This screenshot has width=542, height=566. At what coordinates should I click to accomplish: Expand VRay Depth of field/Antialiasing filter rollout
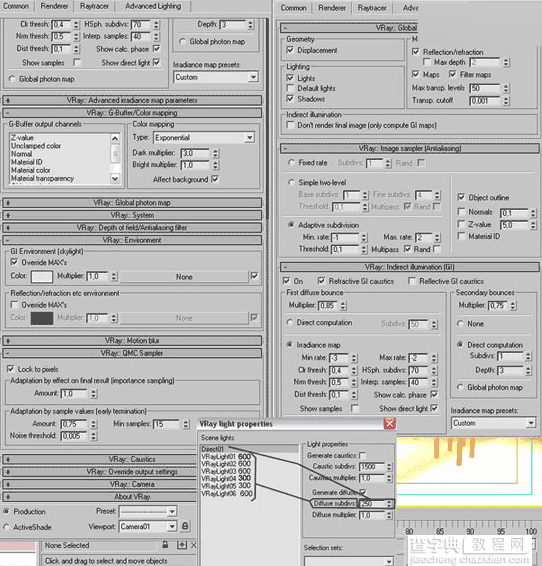[x=132, y=227]
